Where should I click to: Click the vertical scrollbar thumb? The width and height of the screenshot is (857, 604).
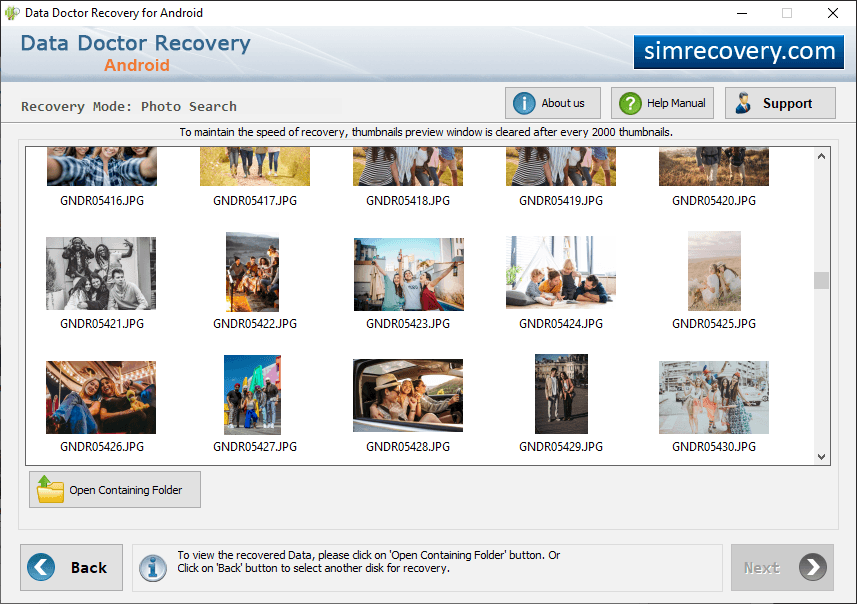click(821, 280)
